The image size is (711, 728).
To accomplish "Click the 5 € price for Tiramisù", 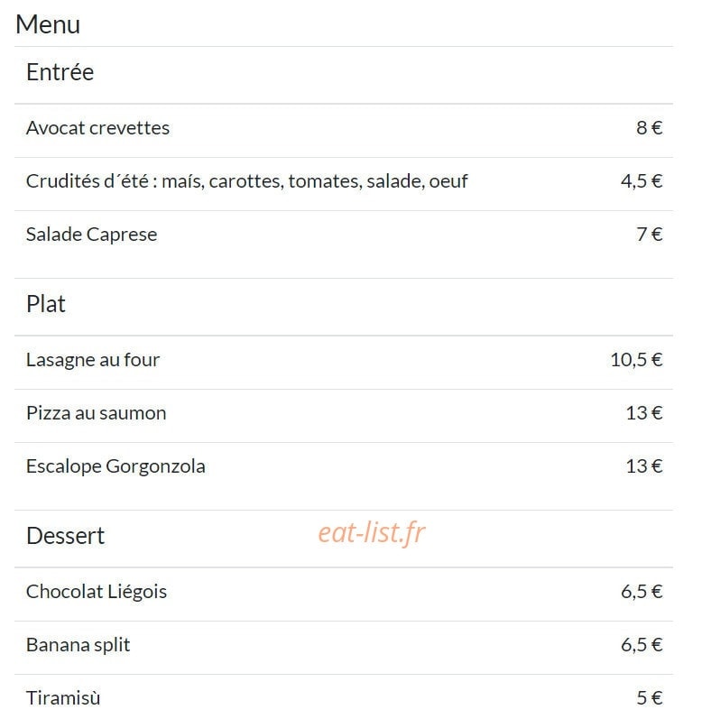I will pyautogui.click(x=650, y=698).
